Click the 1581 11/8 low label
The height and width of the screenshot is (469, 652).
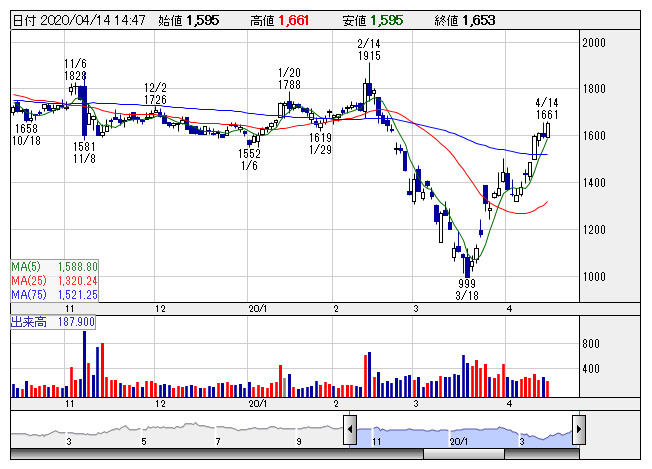tap(84, 152)
